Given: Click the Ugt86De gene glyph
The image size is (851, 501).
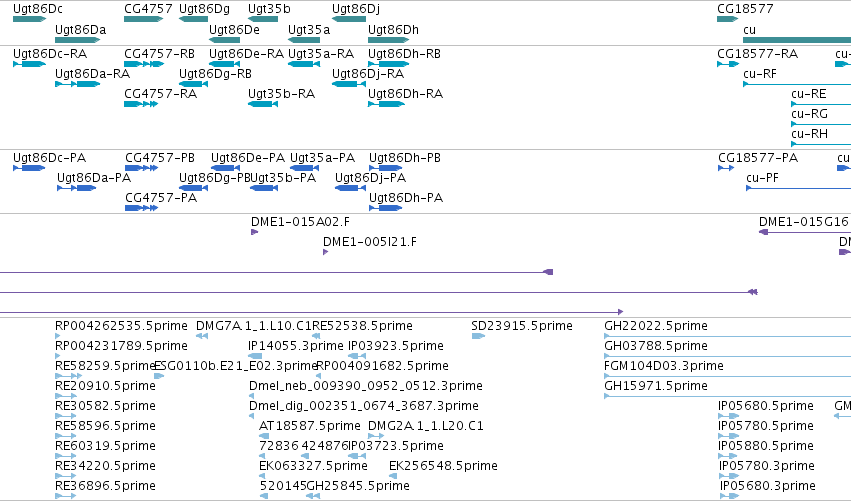Looking at the screenshot, I should coord(224,40).
